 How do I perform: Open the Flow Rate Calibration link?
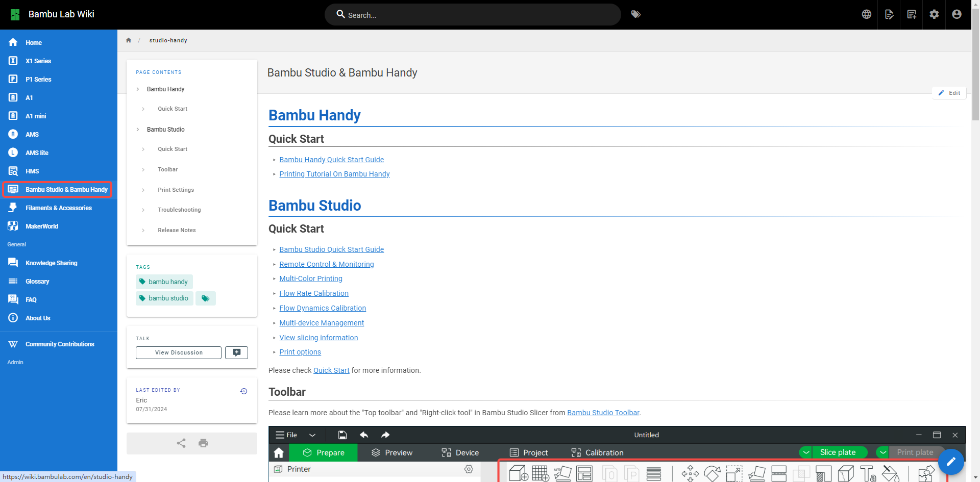pos(314,293)
